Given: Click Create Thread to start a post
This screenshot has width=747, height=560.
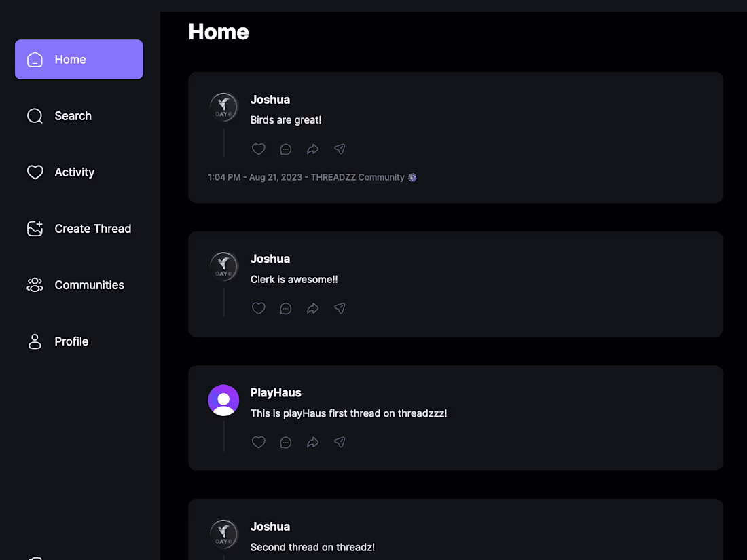Looking at the screenshot, I should click(92, 229).
